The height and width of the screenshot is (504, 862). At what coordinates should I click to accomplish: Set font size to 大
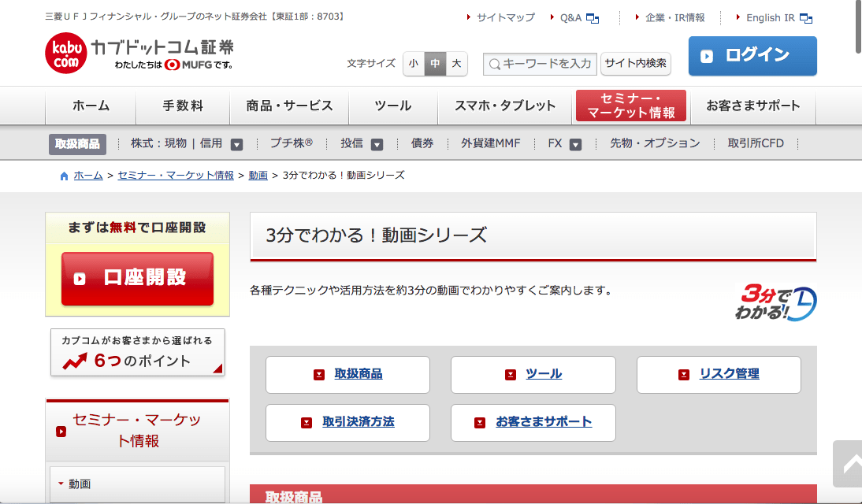click(x=456, y=64)
